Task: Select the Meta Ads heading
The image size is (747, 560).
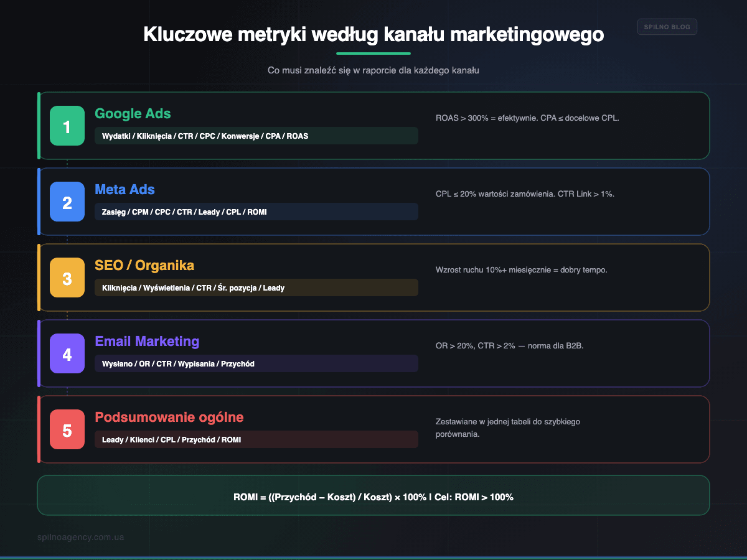Action: coord(125,190)
